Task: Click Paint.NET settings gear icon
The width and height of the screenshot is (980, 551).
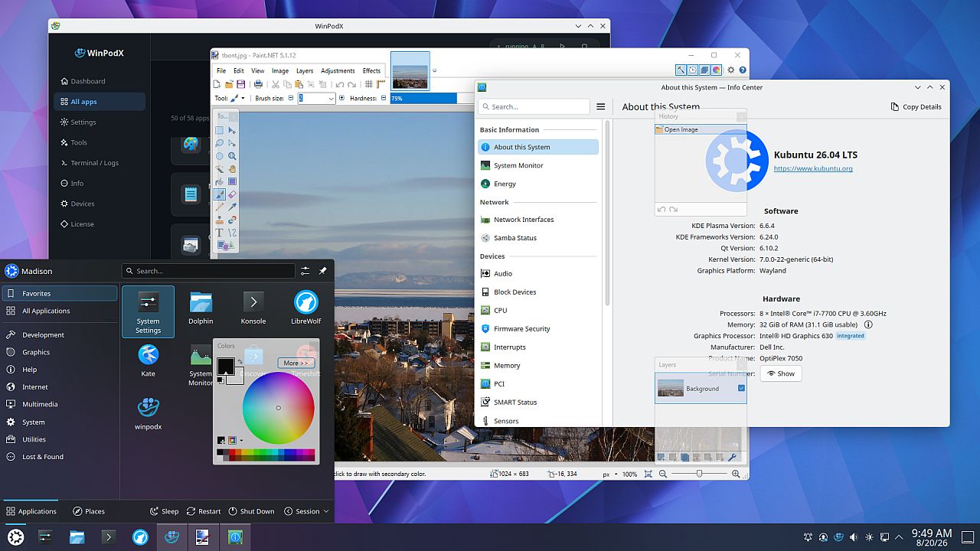Action: [731, 70]
